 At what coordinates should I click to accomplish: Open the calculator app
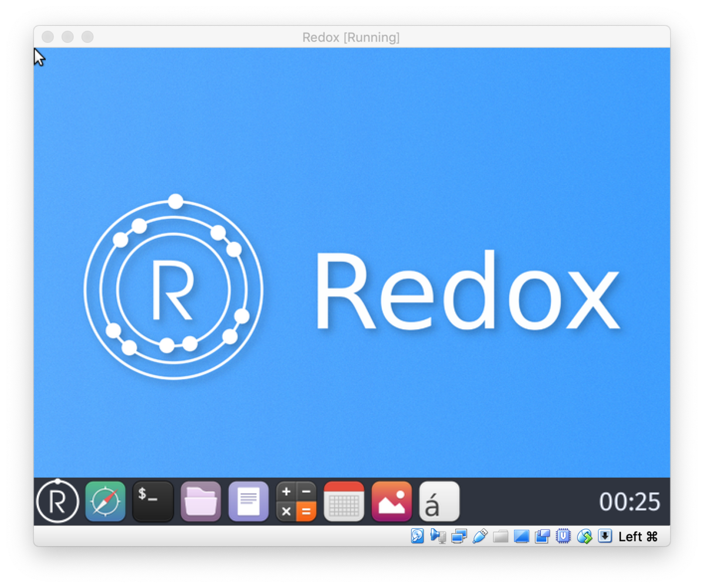[x=296, y=501]
